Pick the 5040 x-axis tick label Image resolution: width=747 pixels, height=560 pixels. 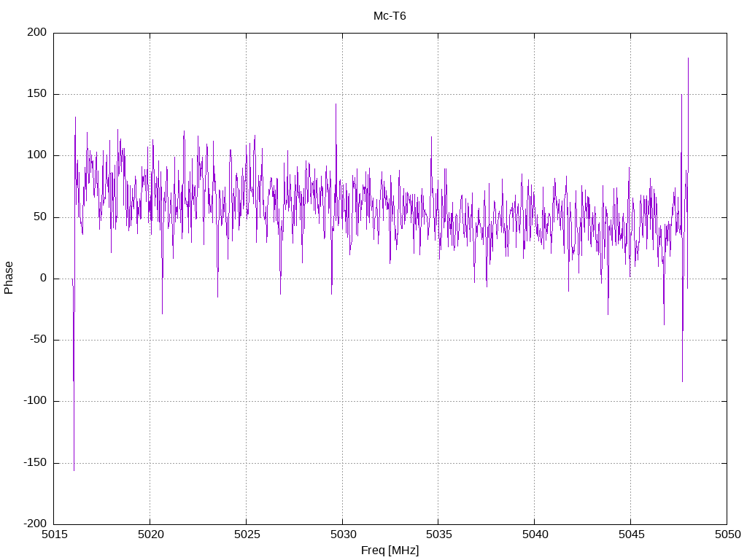534,535
